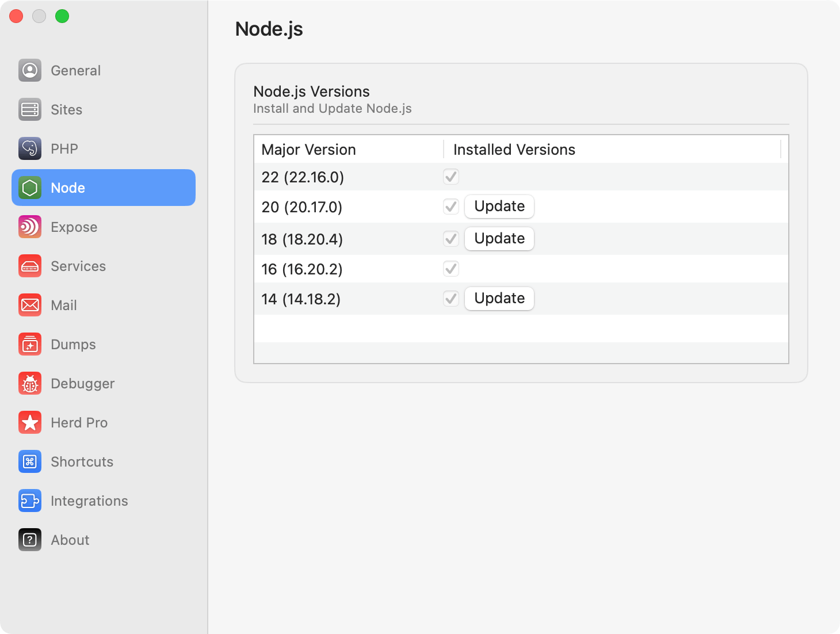Select the Node hexagon icon in sidebar
840x634 pixels.
29,188
